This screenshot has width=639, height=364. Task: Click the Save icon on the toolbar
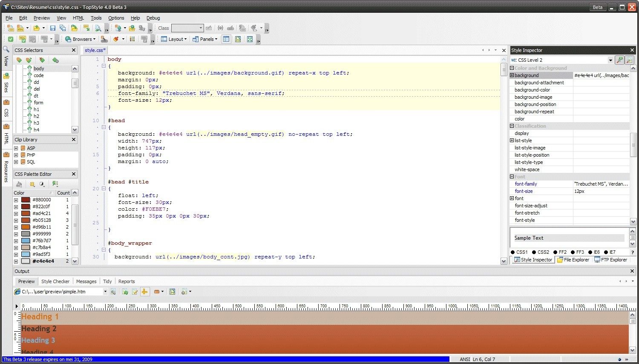click(x=52, y=28)
